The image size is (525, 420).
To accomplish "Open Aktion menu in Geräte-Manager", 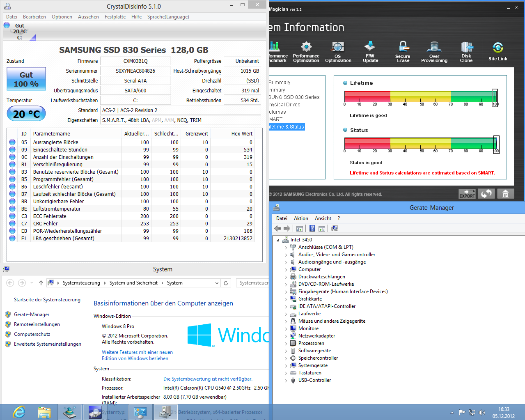I will [x=301, y=218].
